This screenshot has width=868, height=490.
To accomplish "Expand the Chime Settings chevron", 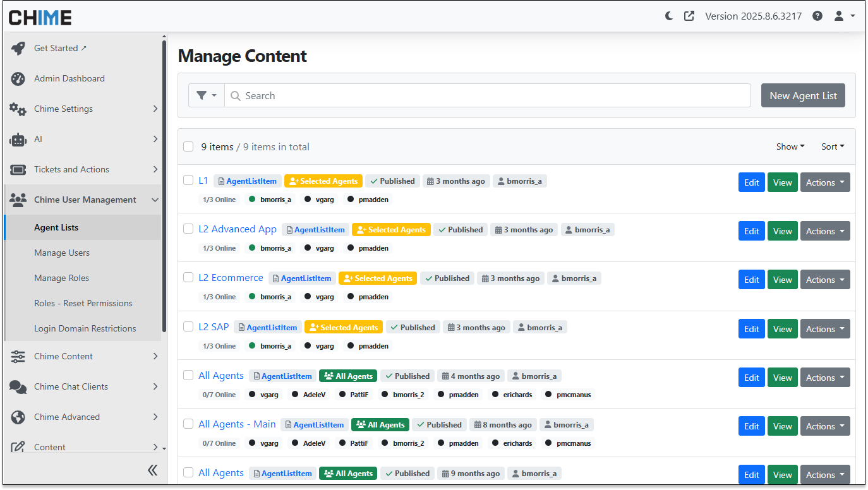I will (x=155, y=109).
